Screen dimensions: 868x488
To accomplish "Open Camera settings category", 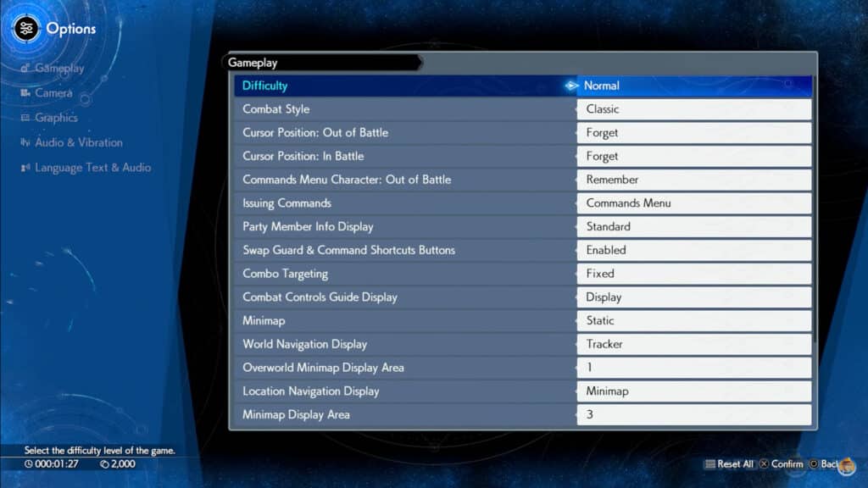I will pyautogui.click(x=53, y=93).
